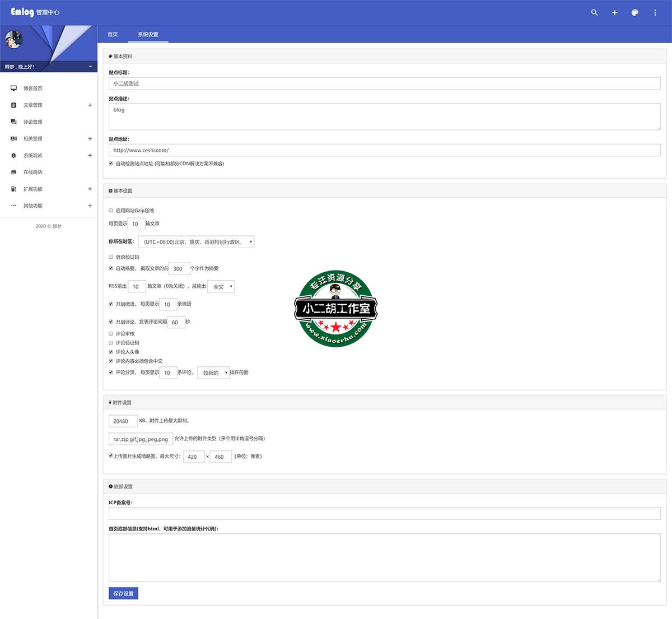This screenshot has width=672, height=619.
Task: Click the plus icon in header
Action: point(614,12)
